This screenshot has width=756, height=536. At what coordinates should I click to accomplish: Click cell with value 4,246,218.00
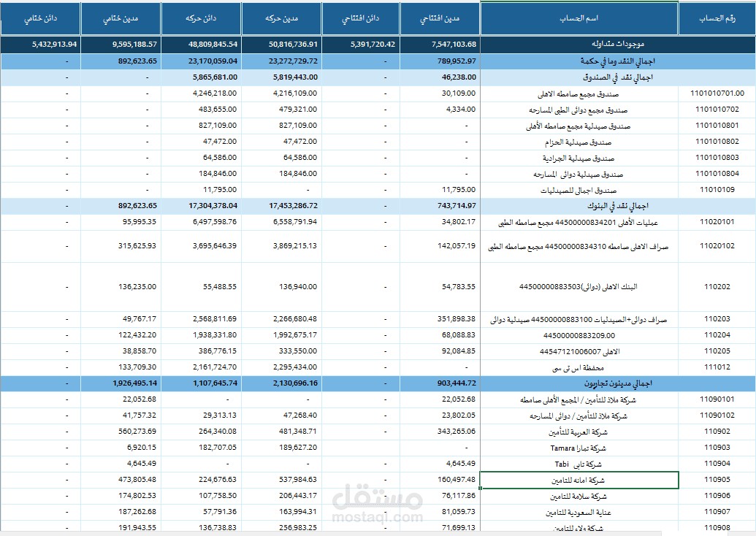(x=215, y=93)
